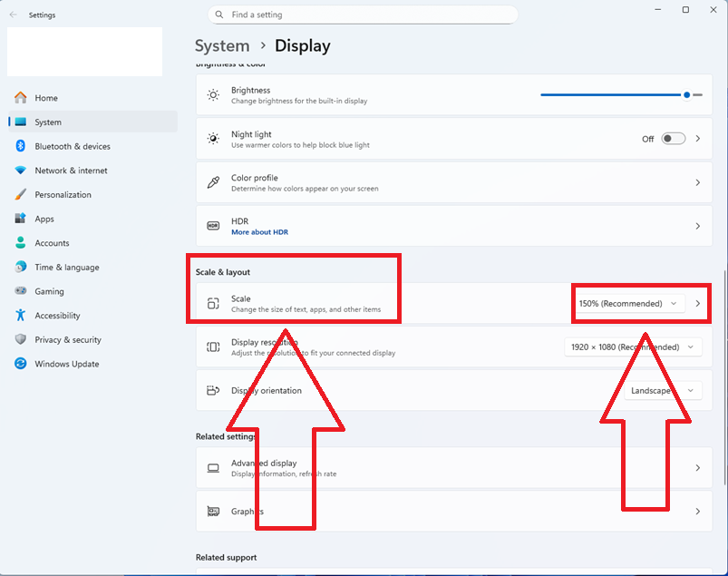Click the Brightness slider handle
This screenshot has height=576, width=728.
(686, 94)
